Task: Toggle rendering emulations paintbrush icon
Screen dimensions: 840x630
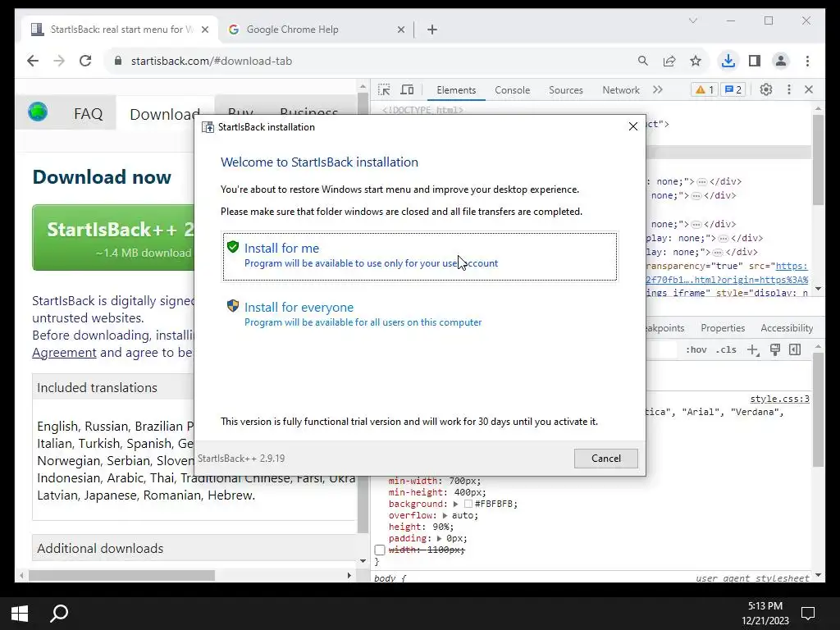Action: 774,349
